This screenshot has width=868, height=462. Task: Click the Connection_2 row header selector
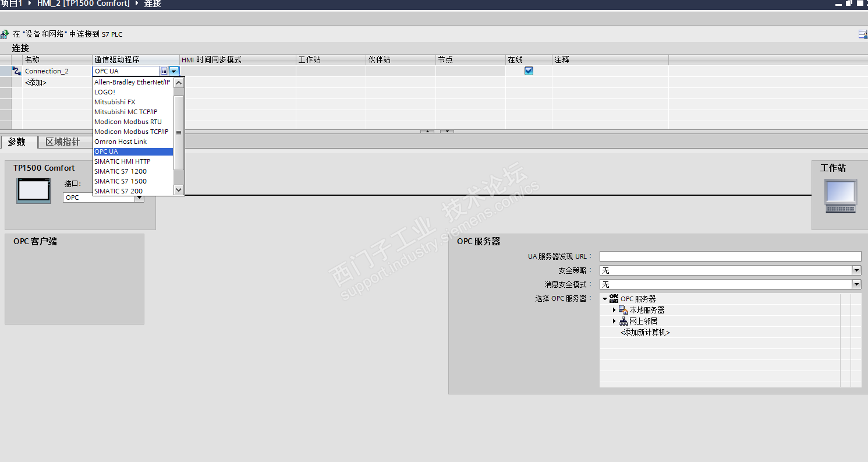[x=6, y=71]
